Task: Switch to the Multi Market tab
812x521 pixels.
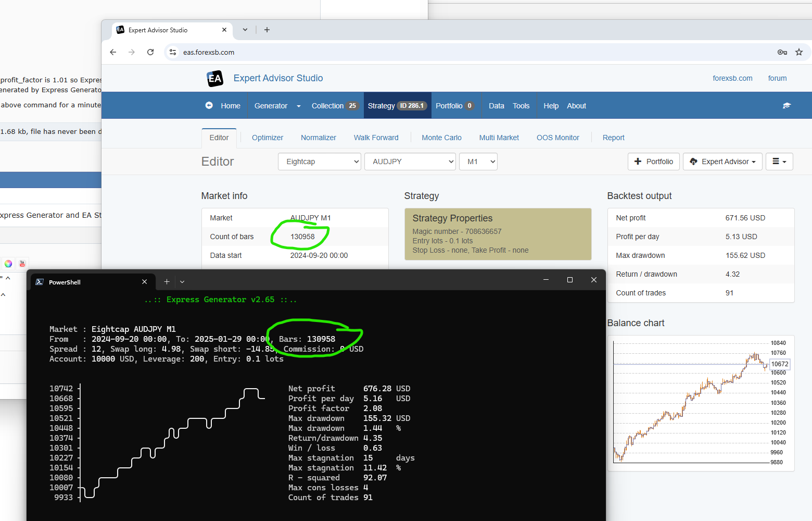Action: click(x=499, y=138)
